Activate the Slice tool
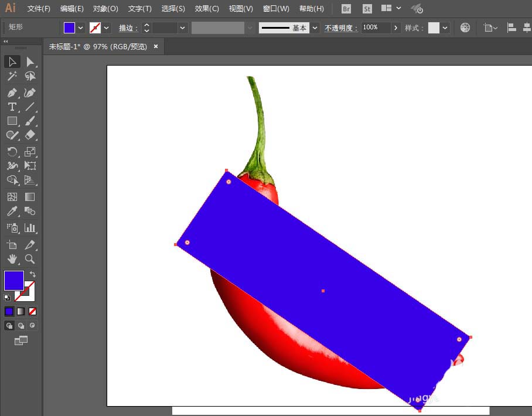 (x=30, y=245)
